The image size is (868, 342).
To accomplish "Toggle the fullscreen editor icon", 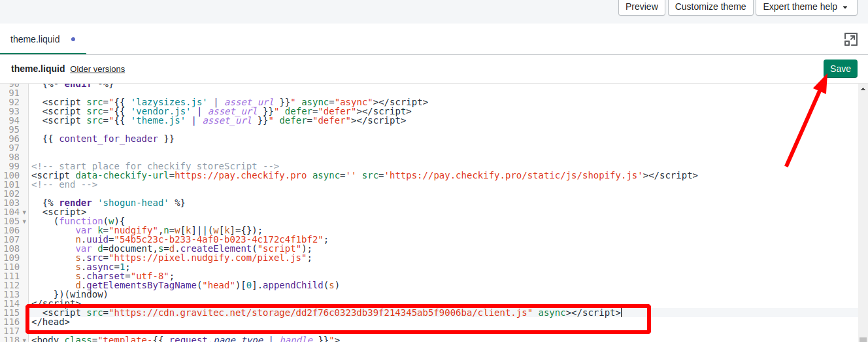I will 850,39.
